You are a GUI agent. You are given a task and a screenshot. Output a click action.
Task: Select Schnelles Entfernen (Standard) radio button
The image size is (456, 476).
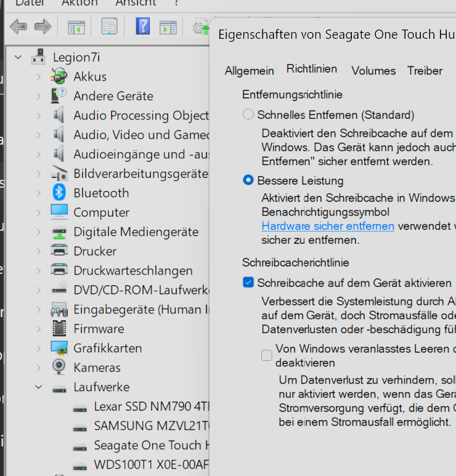point(248,115)
